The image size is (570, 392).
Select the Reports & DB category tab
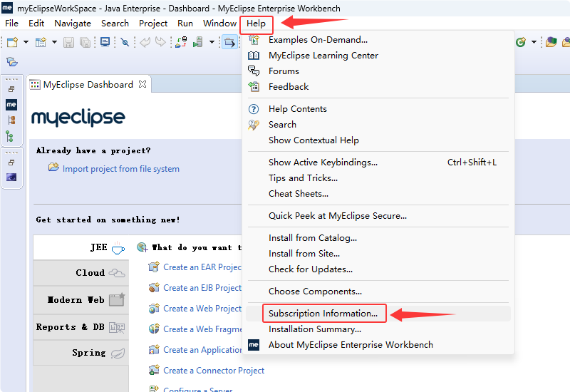[81, 327]
